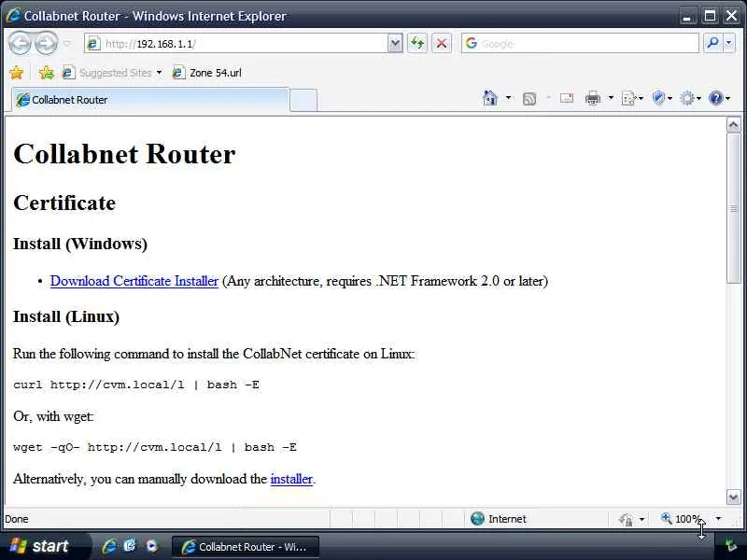Click the Install (Linux) heading text
Viewport: 747px width, 560px height.
click(x=66, y=316)
